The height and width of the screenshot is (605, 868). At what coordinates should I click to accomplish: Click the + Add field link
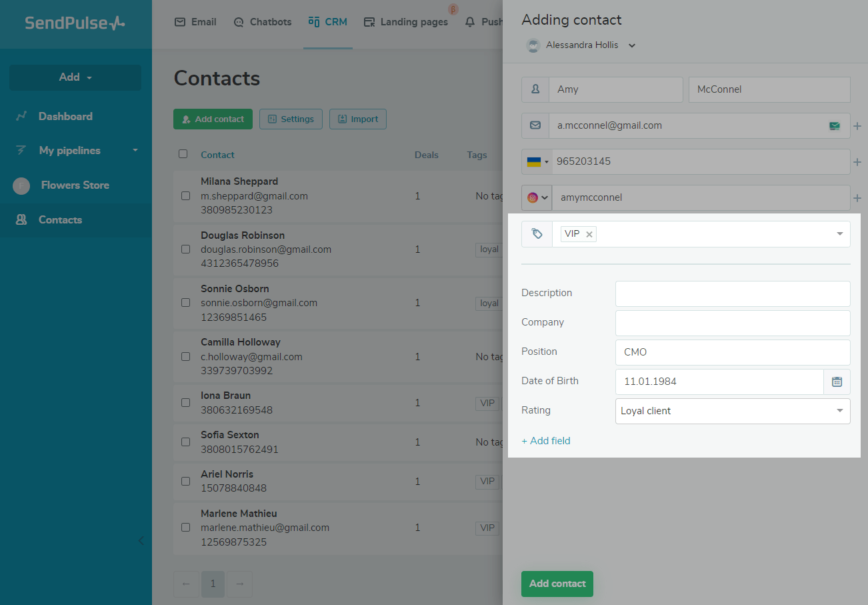546,441
